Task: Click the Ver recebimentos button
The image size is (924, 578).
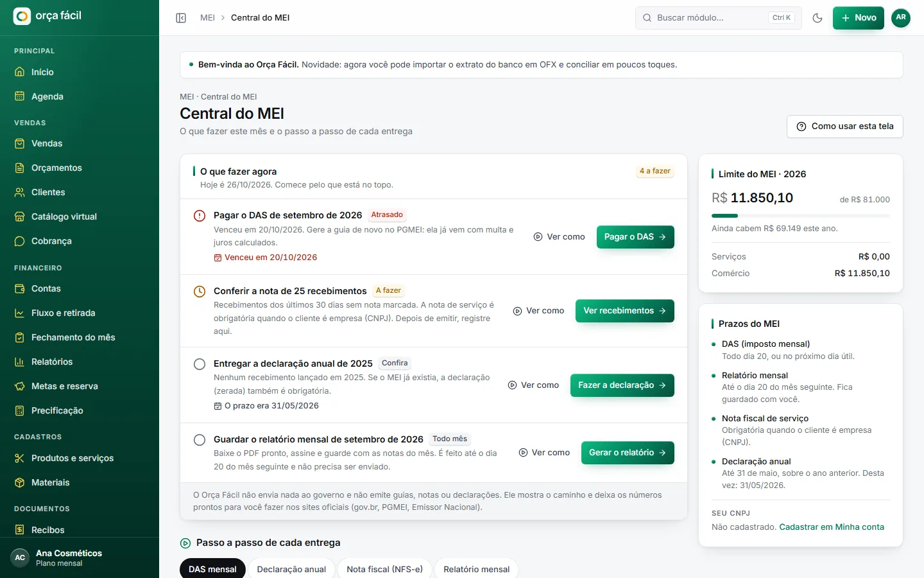Action: [625, 311]
